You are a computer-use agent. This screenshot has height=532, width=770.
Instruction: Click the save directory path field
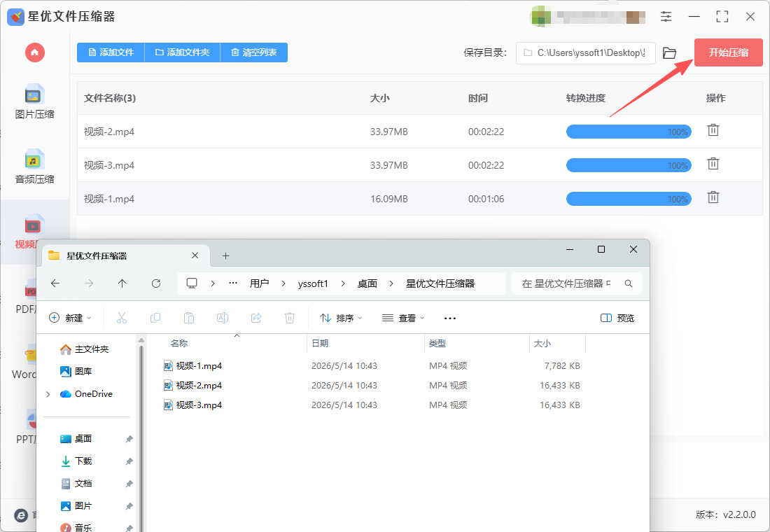point(585,52)
